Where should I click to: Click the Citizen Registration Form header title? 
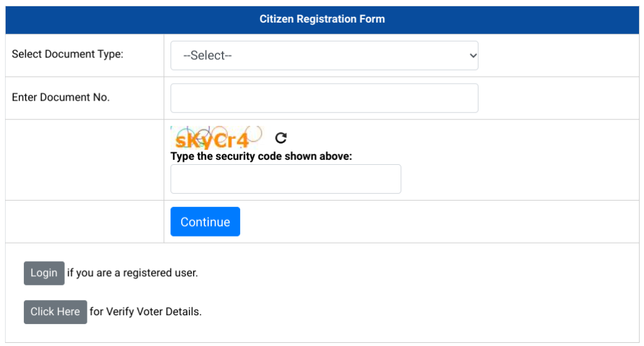[x=322, y=19]
